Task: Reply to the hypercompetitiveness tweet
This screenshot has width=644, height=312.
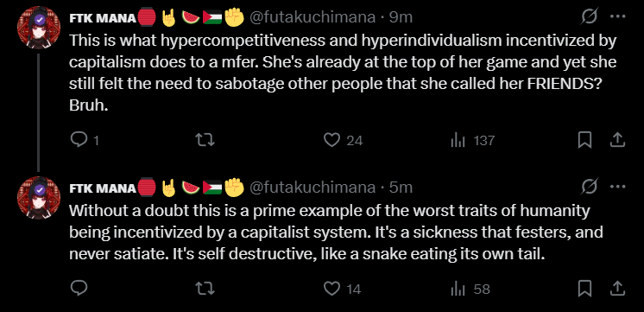Action: click(85, 141)
